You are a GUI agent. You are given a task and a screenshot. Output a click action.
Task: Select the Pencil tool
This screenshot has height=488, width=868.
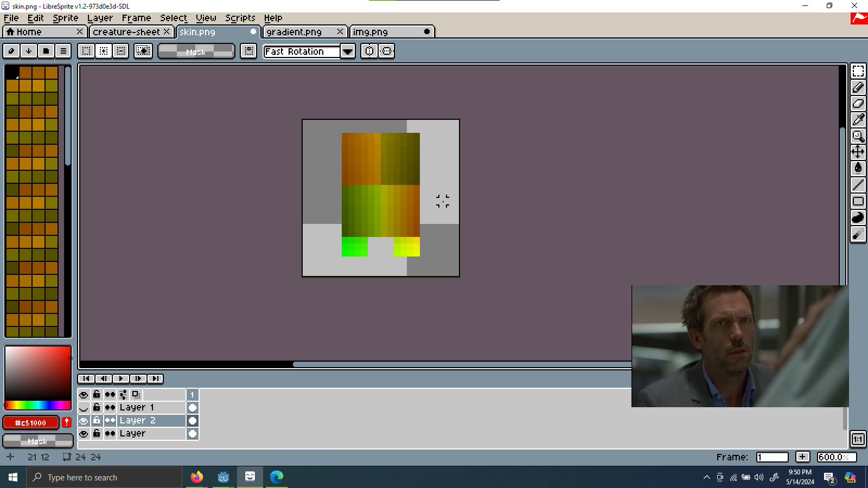pos(858,87)
